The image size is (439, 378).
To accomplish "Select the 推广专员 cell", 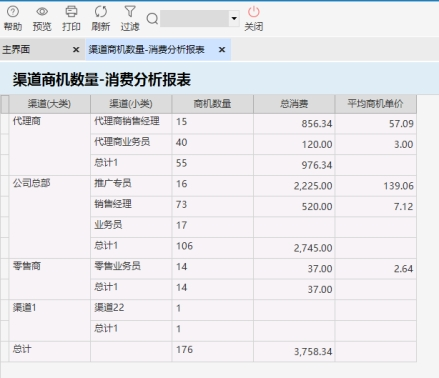I will coord(131,186).
